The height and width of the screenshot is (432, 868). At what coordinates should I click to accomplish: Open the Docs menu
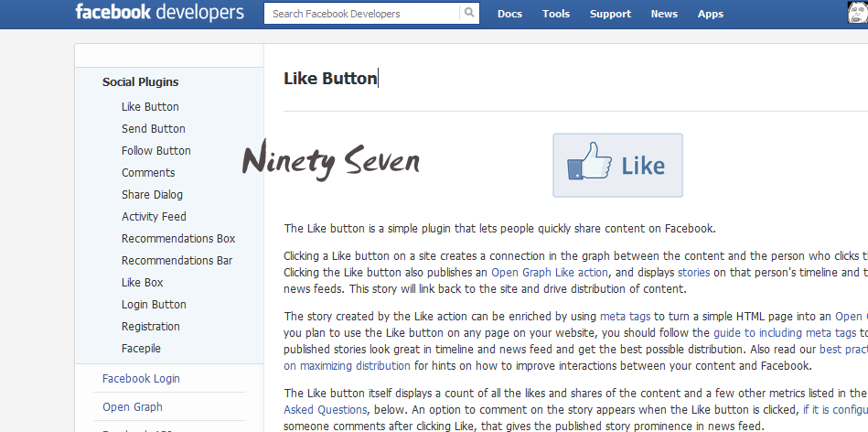[x=509, y=14]
